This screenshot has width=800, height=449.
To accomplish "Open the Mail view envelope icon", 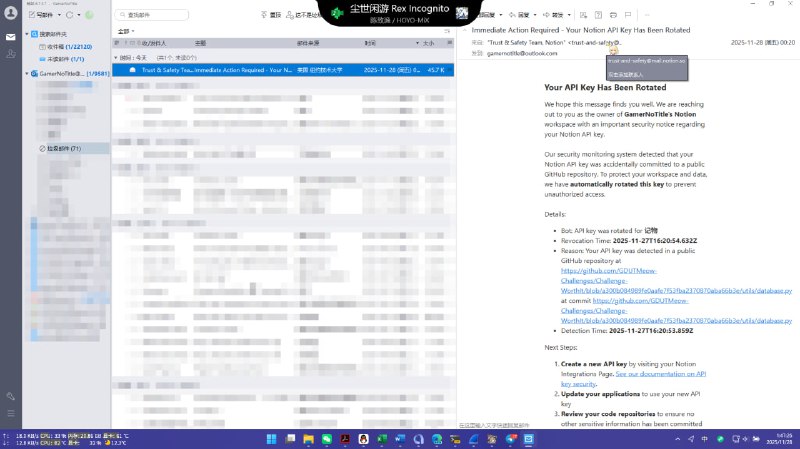I will click(10, 36).
